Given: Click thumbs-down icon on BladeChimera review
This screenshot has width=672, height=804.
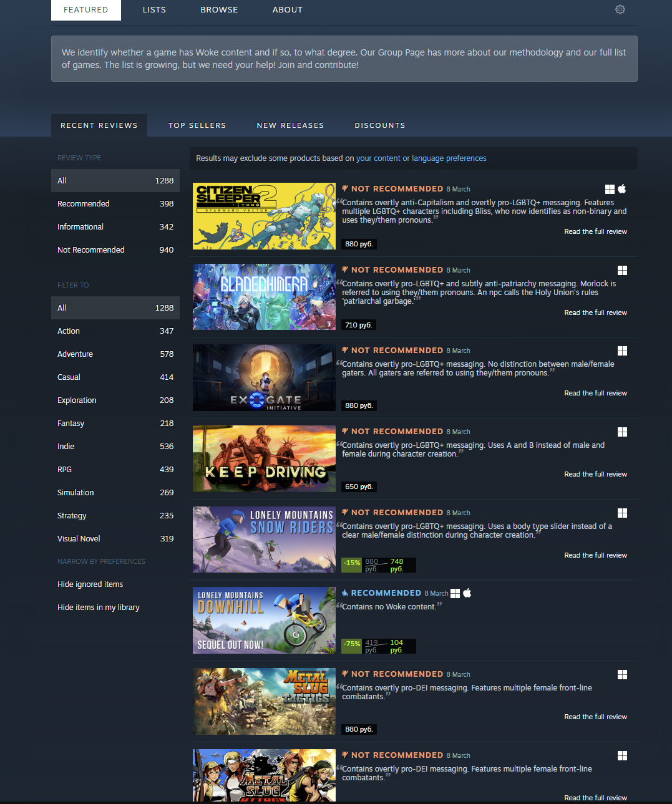Looking at the screenshot, I should [345, 269].
